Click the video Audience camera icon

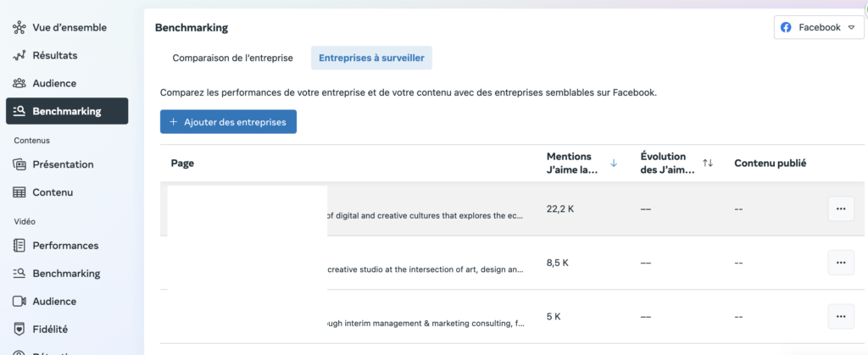[19, 301]
